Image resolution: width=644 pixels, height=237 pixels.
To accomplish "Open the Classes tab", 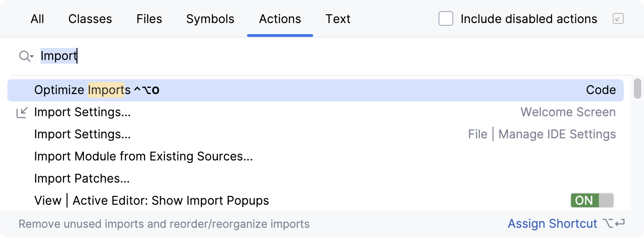I will 90,19.
